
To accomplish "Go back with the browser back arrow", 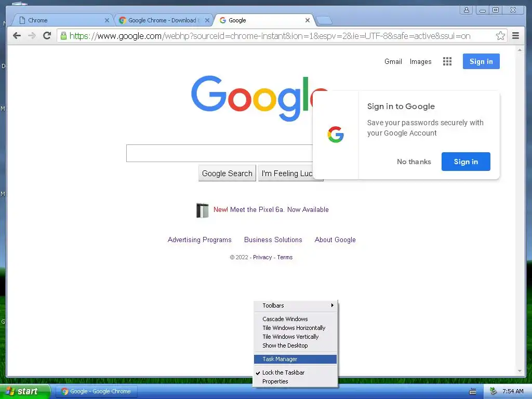I will pos(17,36).
